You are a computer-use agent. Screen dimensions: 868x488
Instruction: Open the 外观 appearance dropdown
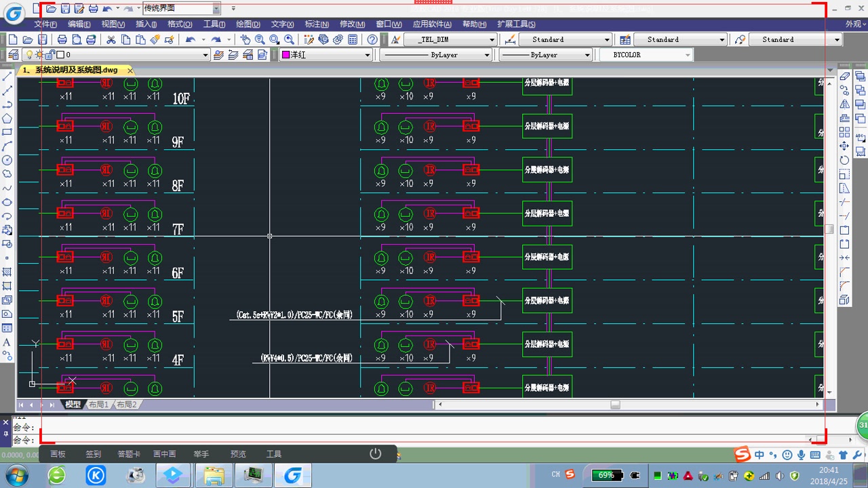tap(854, 24)
